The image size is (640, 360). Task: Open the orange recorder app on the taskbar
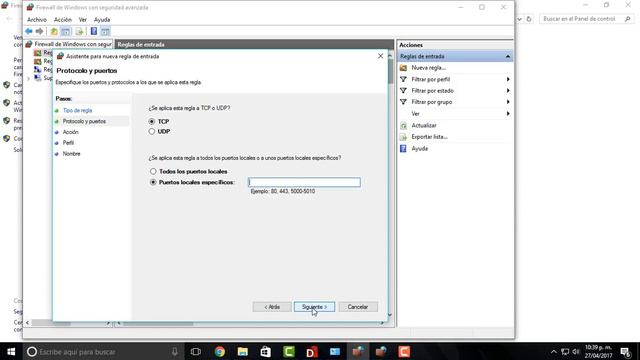(404, 351)
